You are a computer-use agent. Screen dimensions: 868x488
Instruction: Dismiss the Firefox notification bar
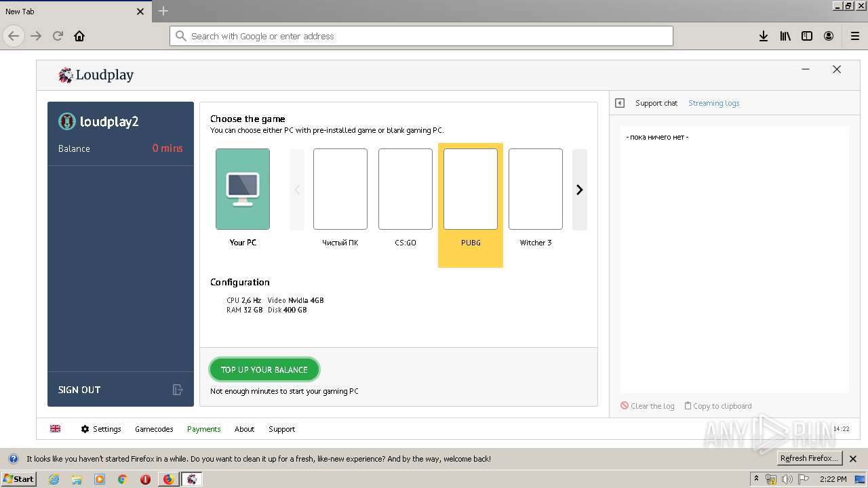click(853, 459)
